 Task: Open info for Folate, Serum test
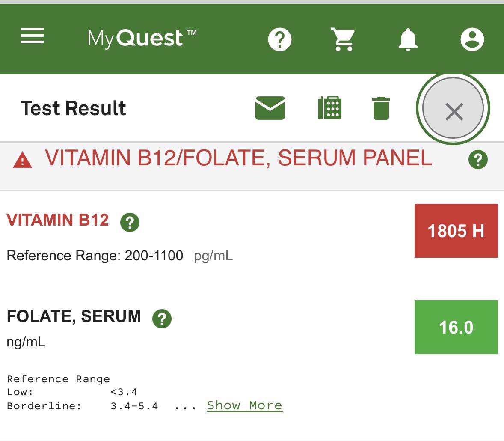click(x=162, y=319)
